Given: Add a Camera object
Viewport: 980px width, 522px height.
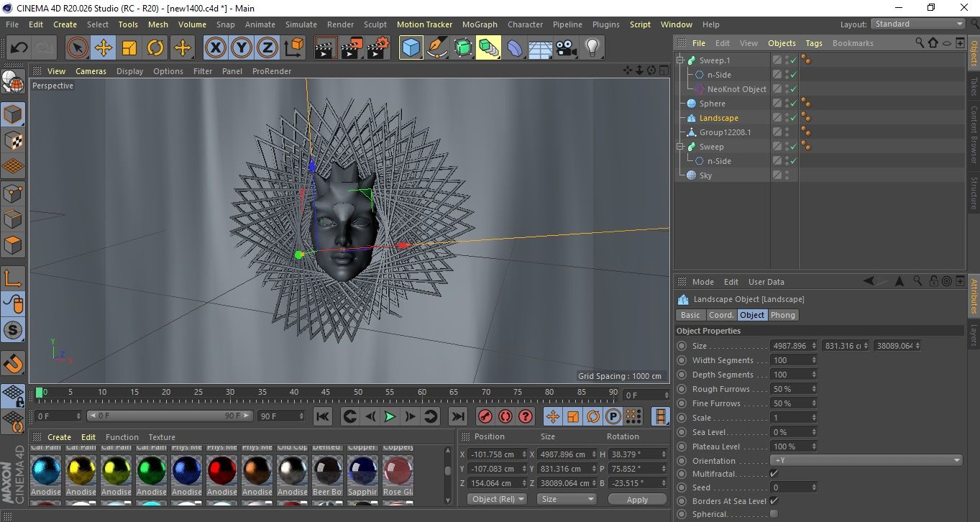Looking at the screenshot, I should [566, 48].
